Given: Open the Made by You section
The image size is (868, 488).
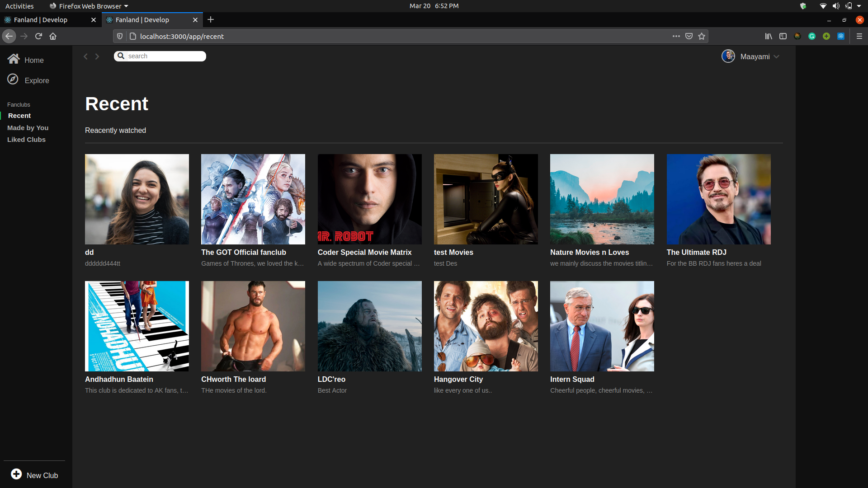Looking at the screenshot, I should coord(28,127).
